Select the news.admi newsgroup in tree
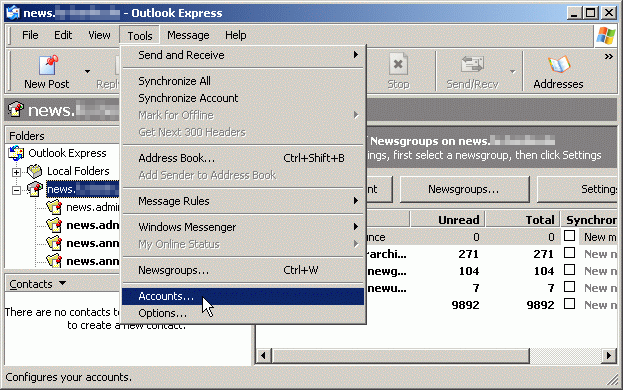Image resolution: width=623 pixels, height=390 pixels. [x=93, y=207]
